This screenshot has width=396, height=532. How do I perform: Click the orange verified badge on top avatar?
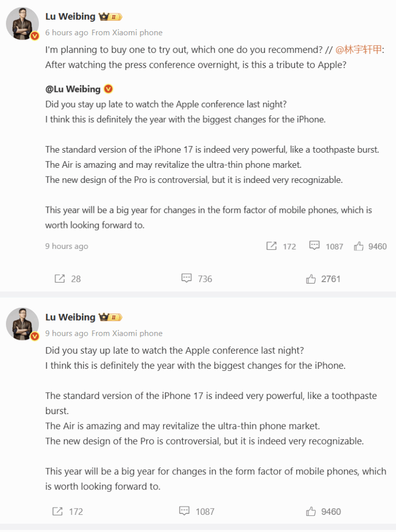click(x=34, y=36)
